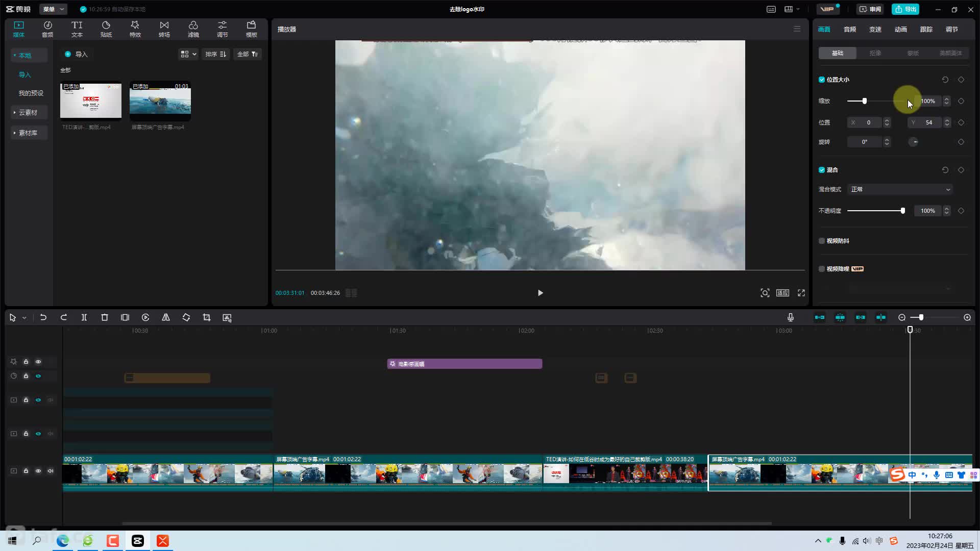
Task: Switch to the 跟踪 tracking tab
Action: (926, 29)
